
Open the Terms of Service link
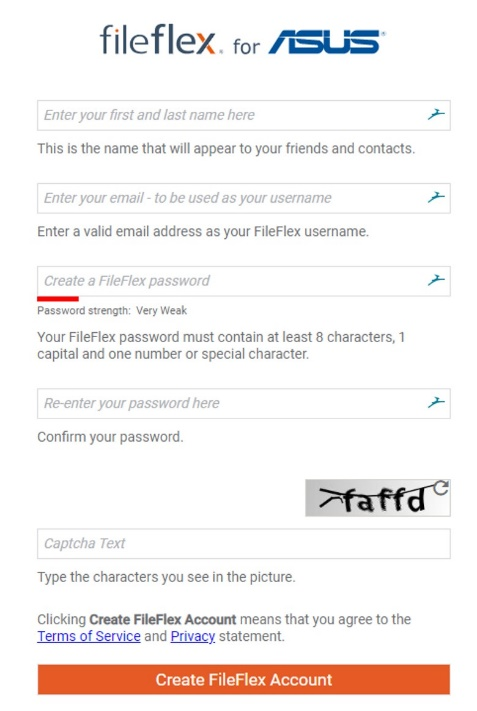click(89, 636)
